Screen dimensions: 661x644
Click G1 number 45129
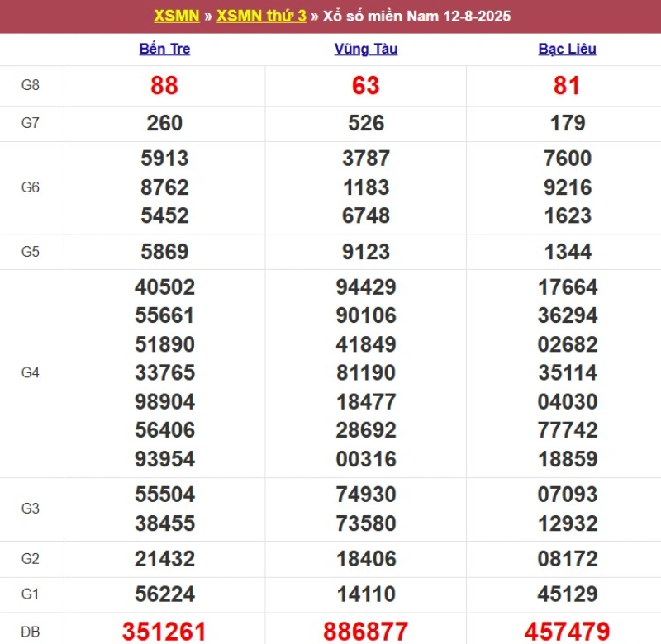pyautogui.click(x=568, y=594)
